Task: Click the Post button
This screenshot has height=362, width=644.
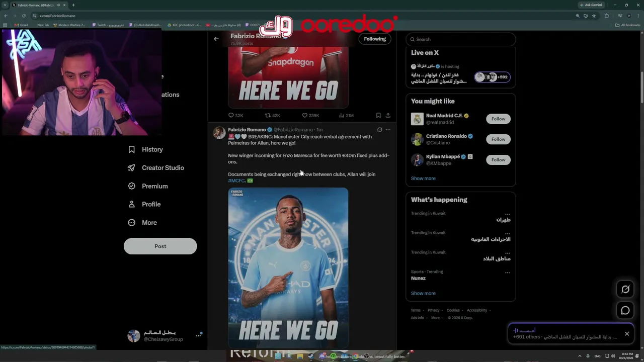Action: click(160, 246)
